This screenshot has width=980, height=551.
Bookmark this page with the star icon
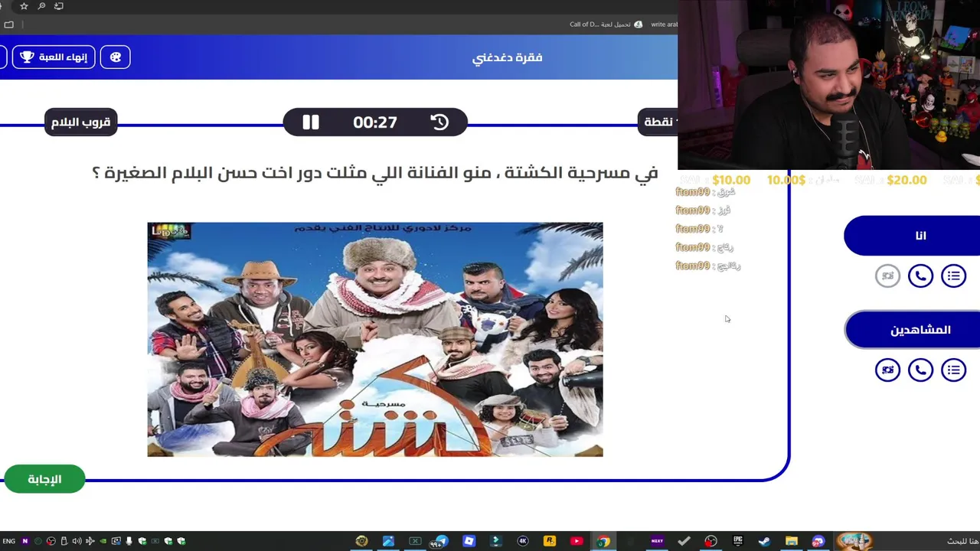(24, 6)
